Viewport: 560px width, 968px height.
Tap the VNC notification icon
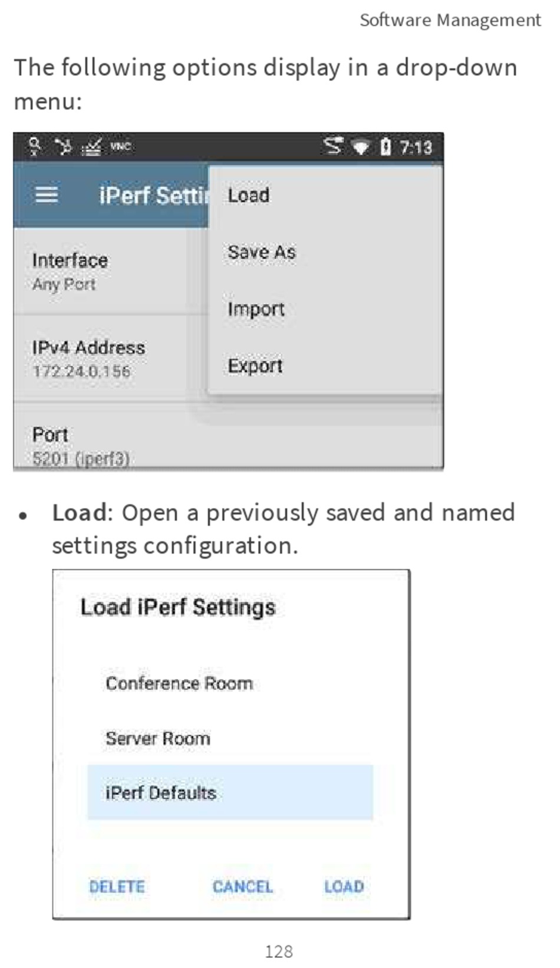pos(121,146)
